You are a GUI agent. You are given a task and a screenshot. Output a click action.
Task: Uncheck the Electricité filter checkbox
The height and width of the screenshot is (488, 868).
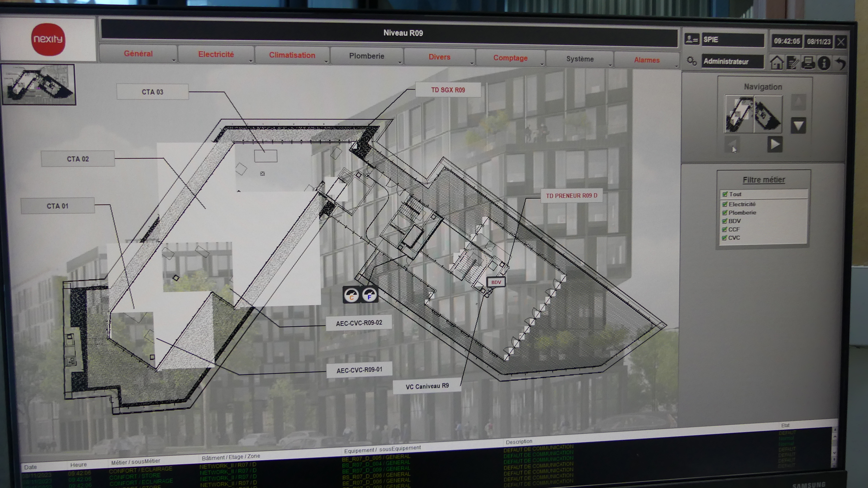click(x=725, y=204)
